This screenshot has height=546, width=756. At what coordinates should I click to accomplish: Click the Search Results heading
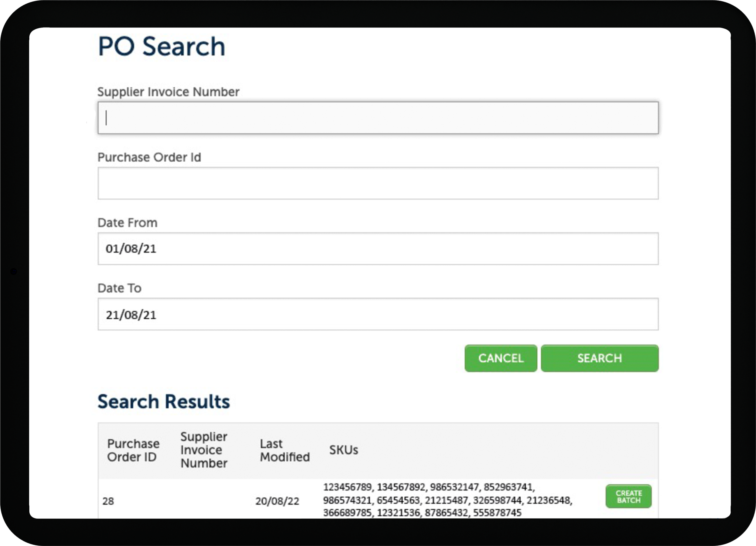[164, 402]
